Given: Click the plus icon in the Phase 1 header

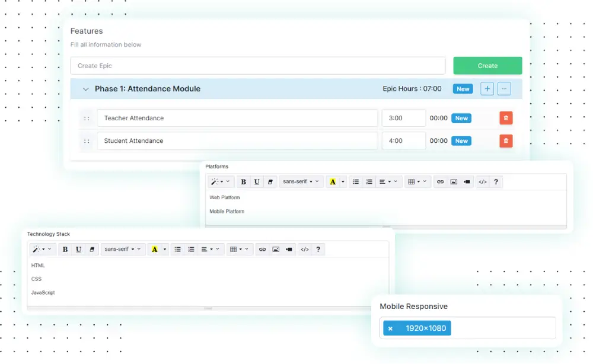Looking at the screenshot, I should pos(487,89).
